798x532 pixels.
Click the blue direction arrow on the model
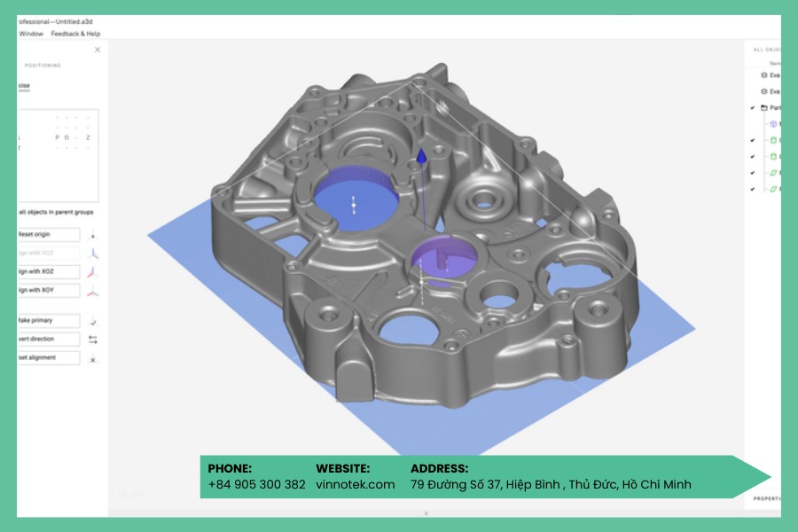click(x=421, y=156)
